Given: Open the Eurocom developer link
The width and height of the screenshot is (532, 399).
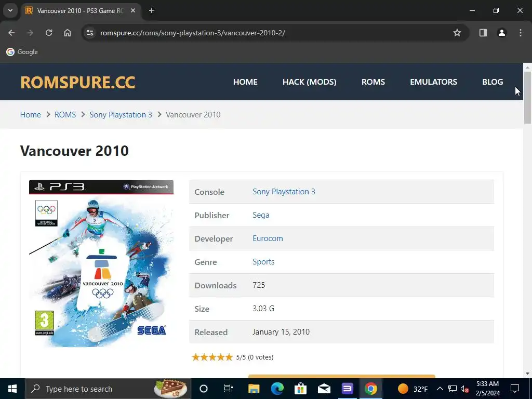Looking at the screenshot, I should (268, 238).
